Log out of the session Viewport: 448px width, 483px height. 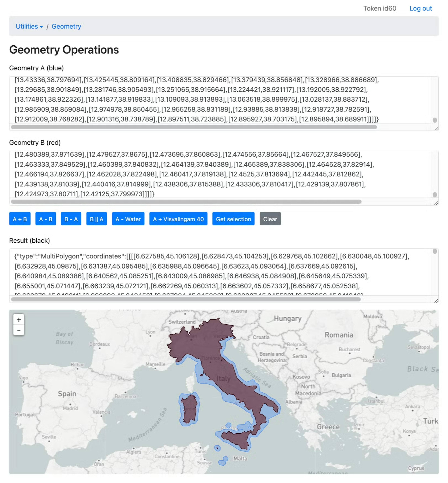[421, 9]
